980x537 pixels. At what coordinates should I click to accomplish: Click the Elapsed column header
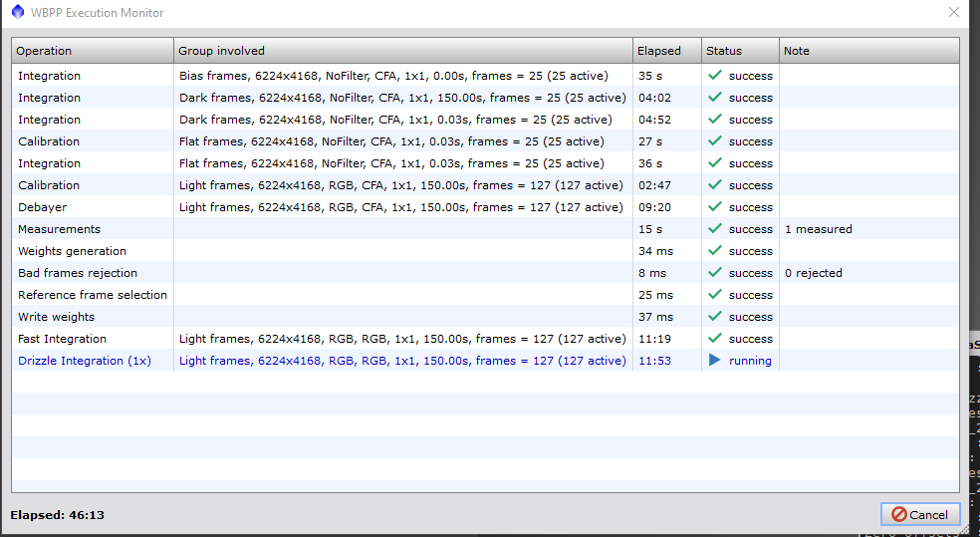point(667,51)
